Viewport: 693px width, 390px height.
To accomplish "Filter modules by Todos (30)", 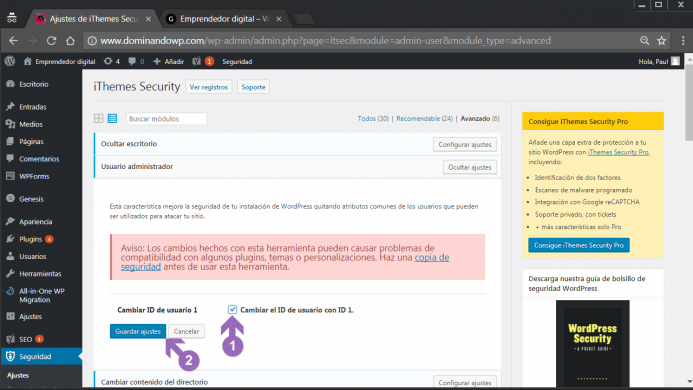I will coord(373,119).
